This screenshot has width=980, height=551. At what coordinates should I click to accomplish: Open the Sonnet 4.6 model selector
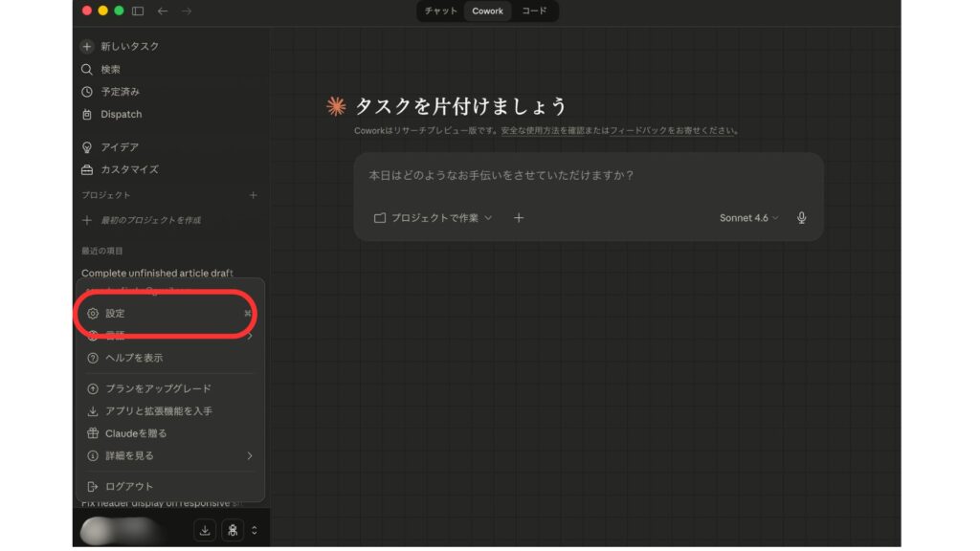pyautogui.click(x=746, y=217)
